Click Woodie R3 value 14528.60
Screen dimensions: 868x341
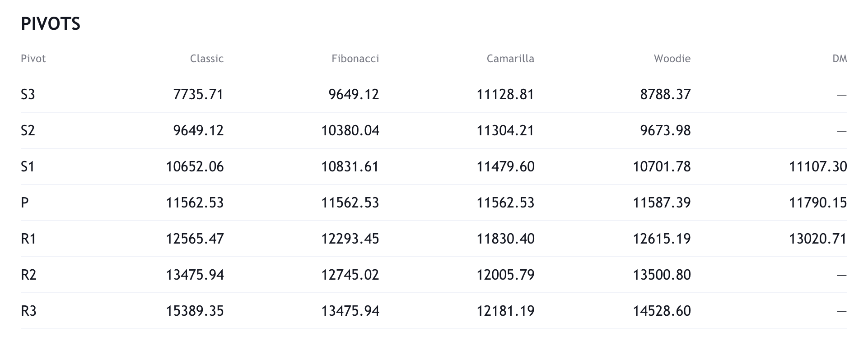(x=662, y=311)
